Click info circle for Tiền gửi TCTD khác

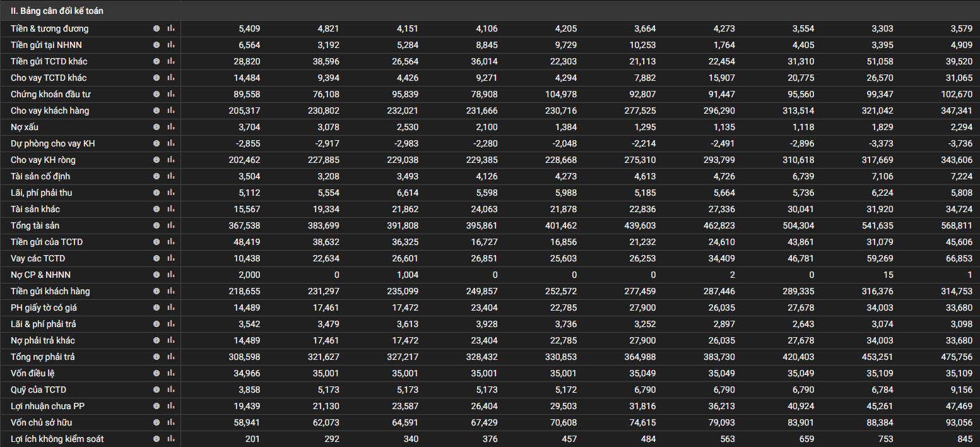tap(156, 61)
